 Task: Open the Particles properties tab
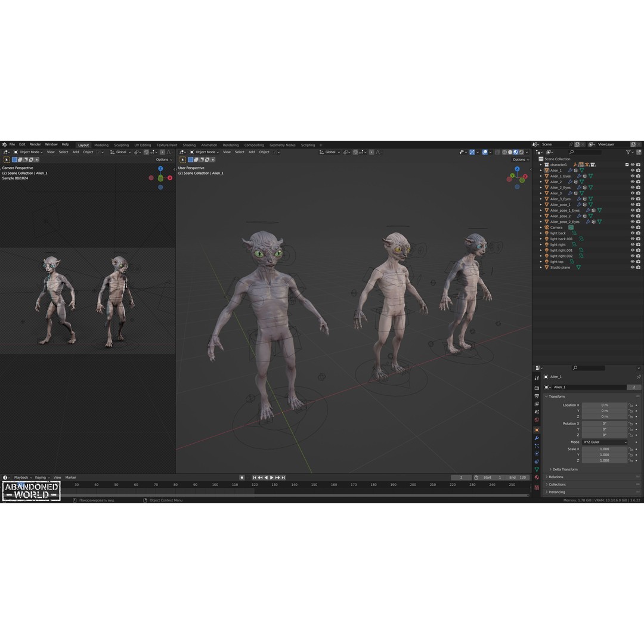537,446
